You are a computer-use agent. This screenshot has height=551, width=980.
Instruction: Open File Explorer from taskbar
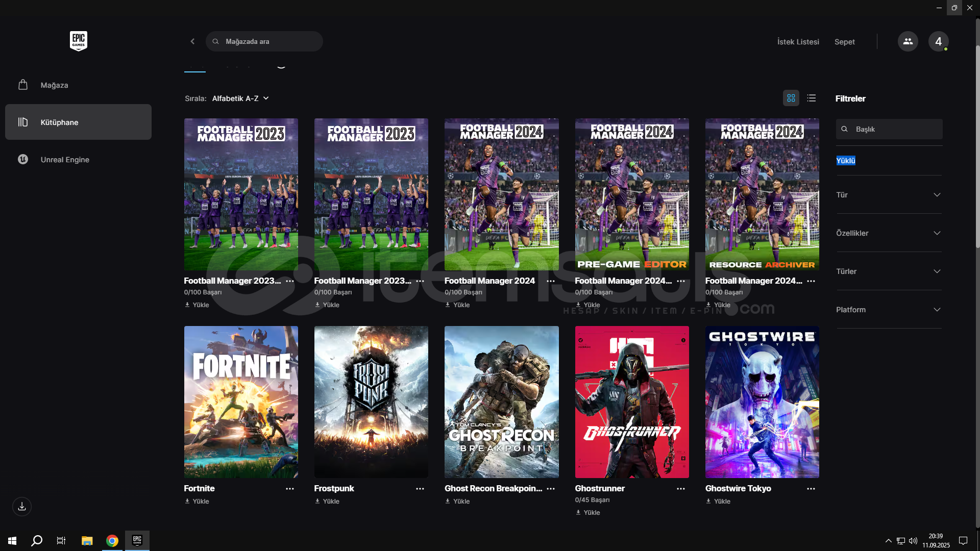click(87, 540)
